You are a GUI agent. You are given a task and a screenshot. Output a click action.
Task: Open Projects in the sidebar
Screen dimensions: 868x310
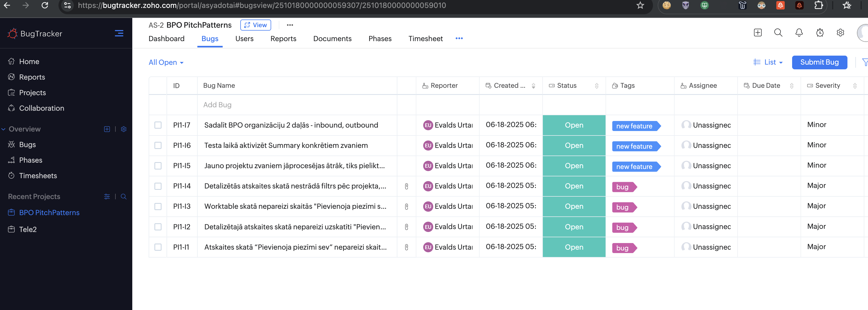pos(32,93)
